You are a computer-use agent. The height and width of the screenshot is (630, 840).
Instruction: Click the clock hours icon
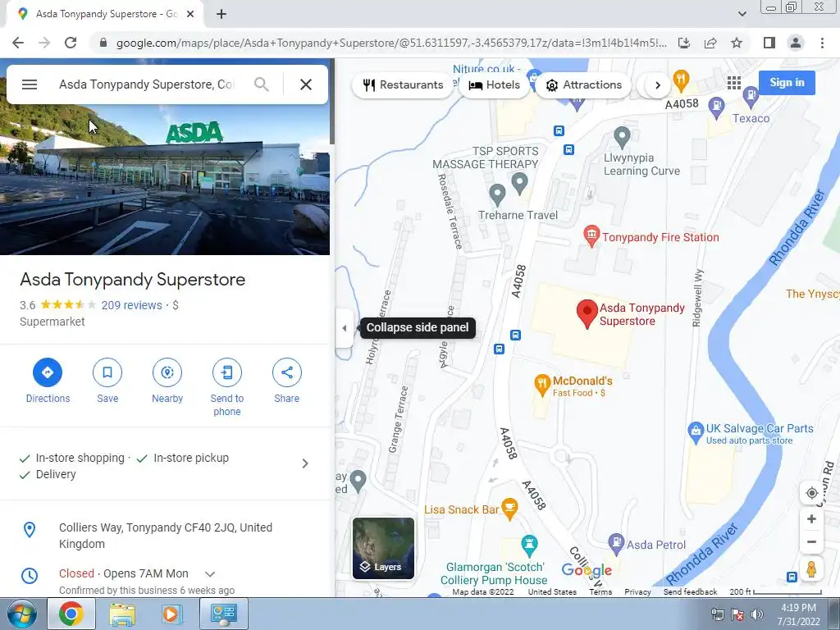click(x=30, y=576)
